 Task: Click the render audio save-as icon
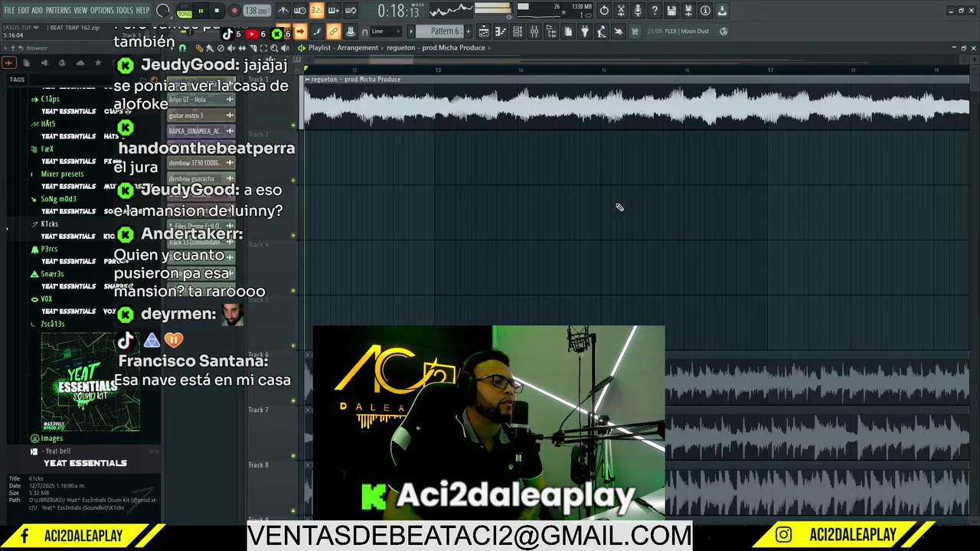point(688,11)
